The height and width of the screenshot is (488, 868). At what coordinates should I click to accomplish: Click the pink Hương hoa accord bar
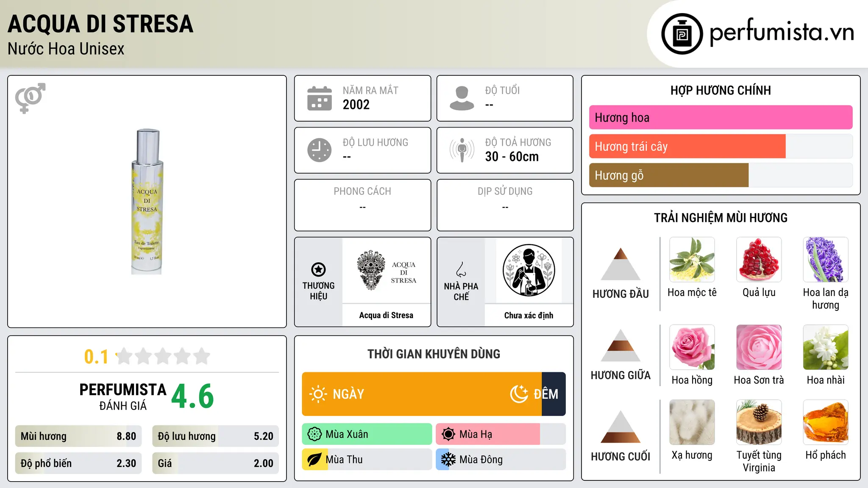pos(721,117)
